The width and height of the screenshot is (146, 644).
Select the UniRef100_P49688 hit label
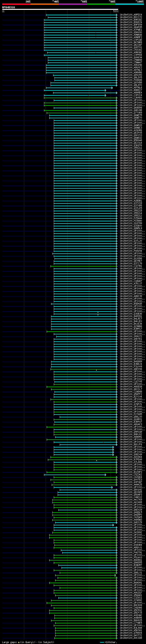131,80
